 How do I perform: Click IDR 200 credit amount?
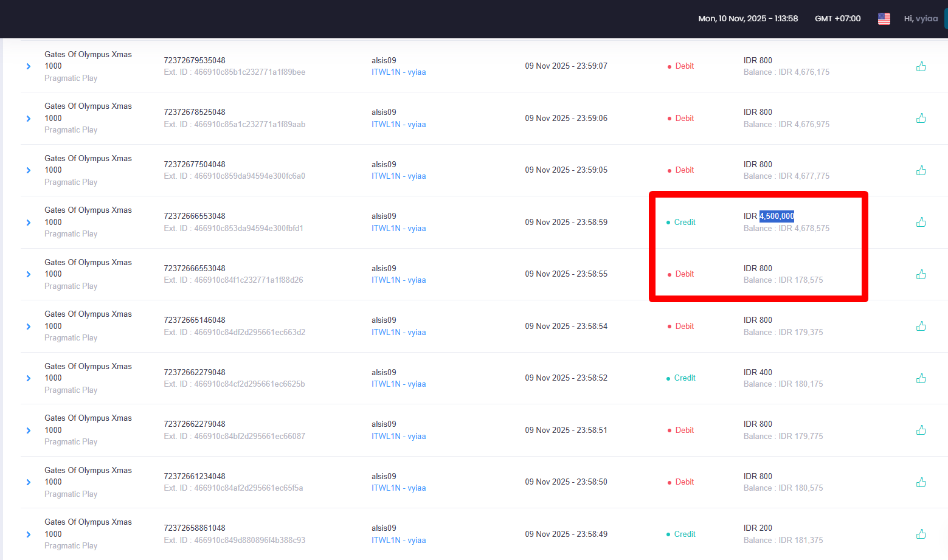click(758, 528)
